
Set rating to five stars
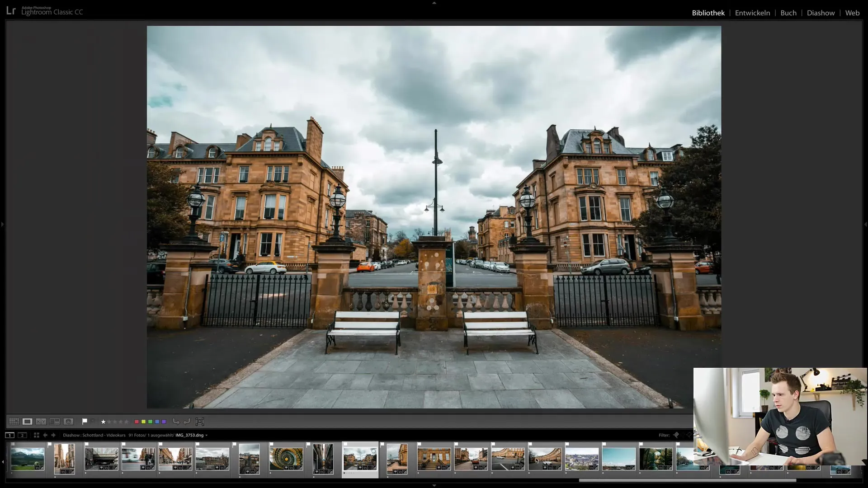pyautogui.click(x=127, y=422)
